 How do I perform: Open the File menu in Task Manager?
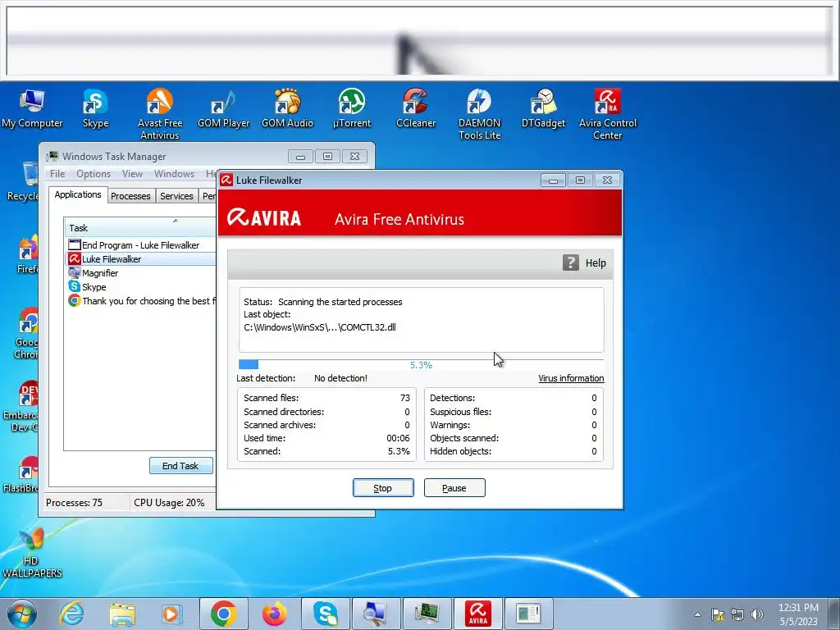(57, 174)
